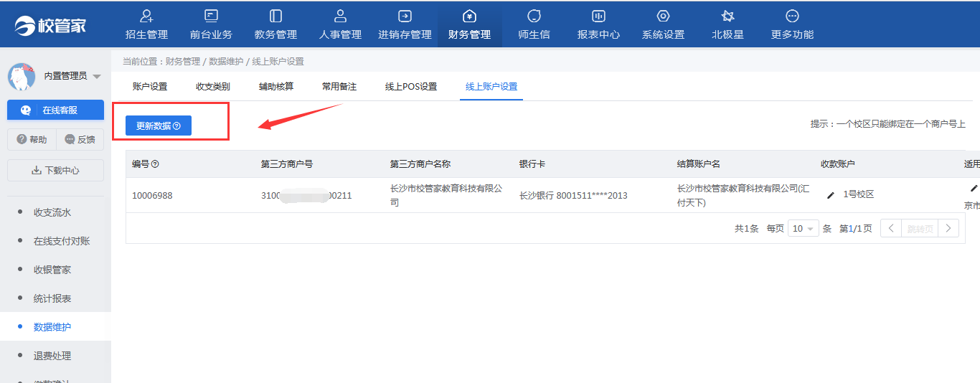980x383 pixels.
Task: Click the user avatar picture
Action: coord(22,76)
